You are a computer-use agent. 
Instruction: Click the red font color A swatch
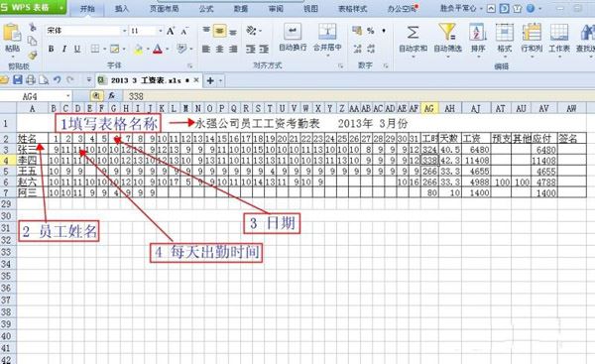(158, 49)
